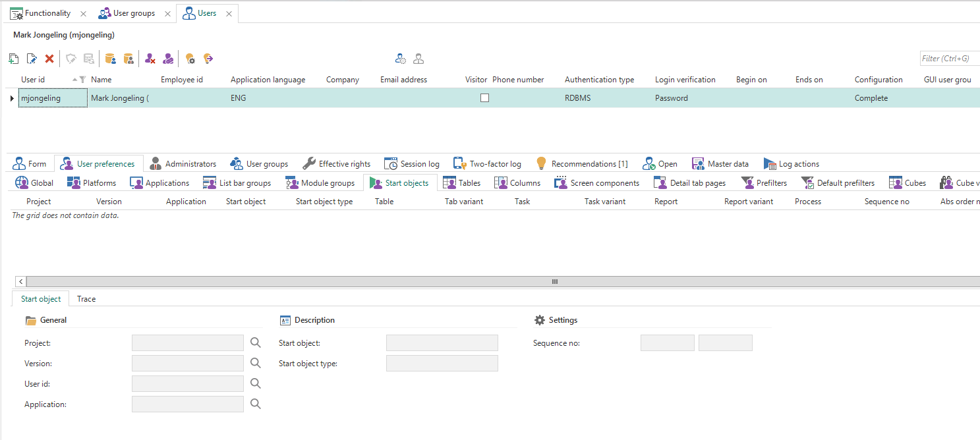Click the Project input field
The height and width of the screenshot is (440, 980).
[188, 343]
